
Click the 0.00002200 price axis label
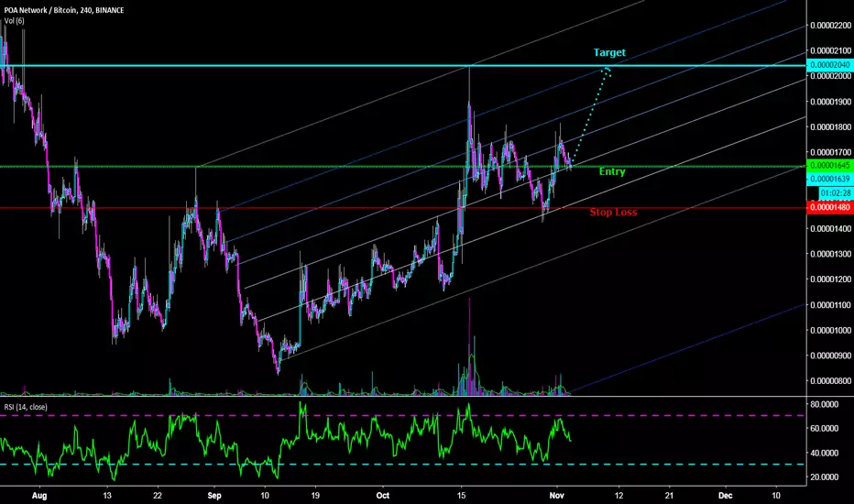pos(830,25)
